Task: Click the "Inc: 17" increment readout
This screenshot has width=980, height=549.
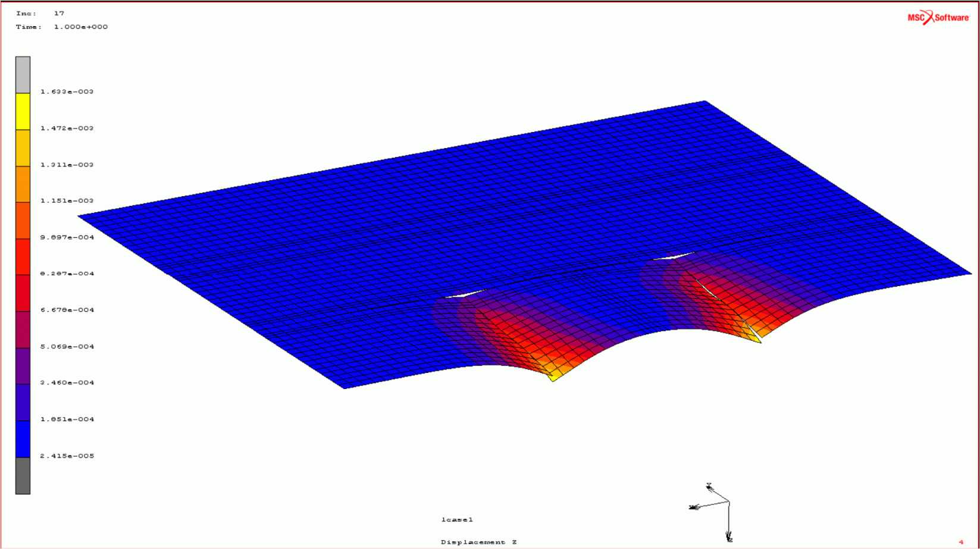Action: (x=40, y=13)
